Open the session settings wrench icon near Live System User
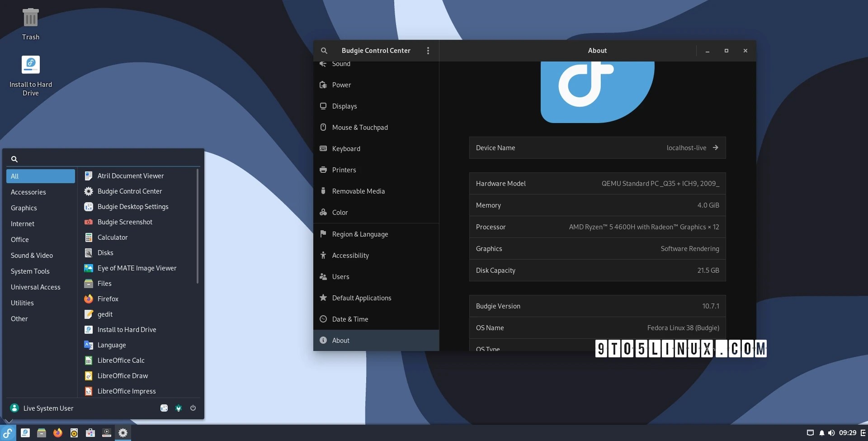The image size is (868, 441). pyautogui.click(x=179, y=408)
